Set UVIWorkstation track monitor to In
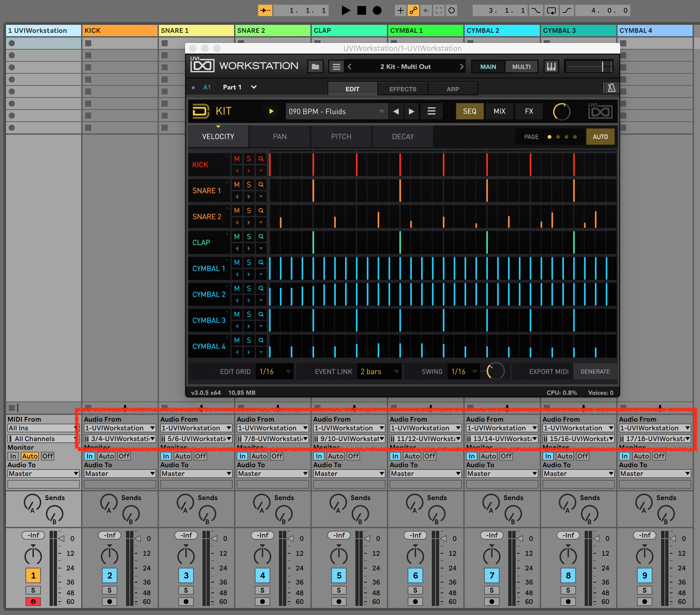 click(x=13, y=456)
